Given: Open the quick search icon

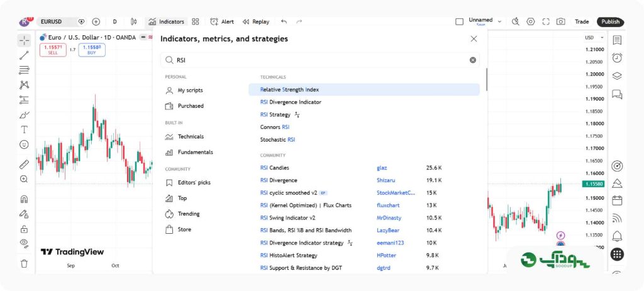Looking at the screenshot, I should 516,22.
